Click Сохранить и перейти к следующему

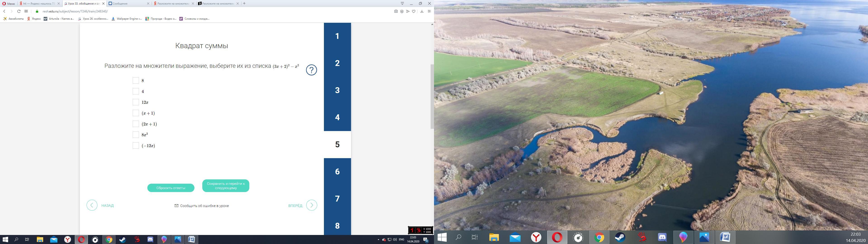[226, 186]
